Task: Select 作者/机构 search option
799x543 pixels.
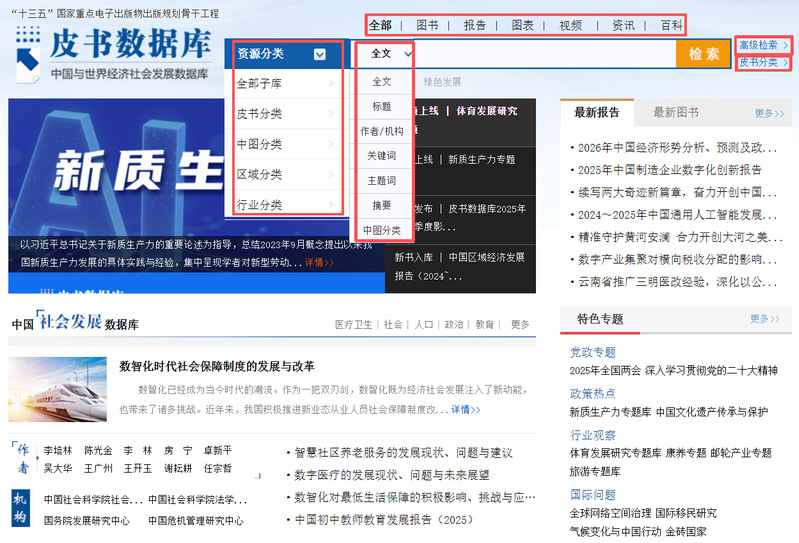Action: 381,131
